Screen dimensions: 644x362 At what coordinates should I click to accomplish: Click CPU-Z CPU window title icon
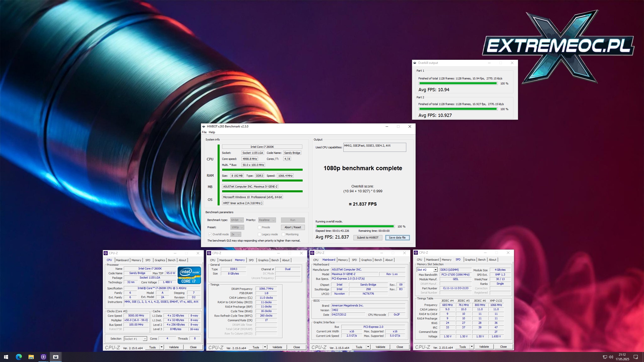(x=106, y=253)
